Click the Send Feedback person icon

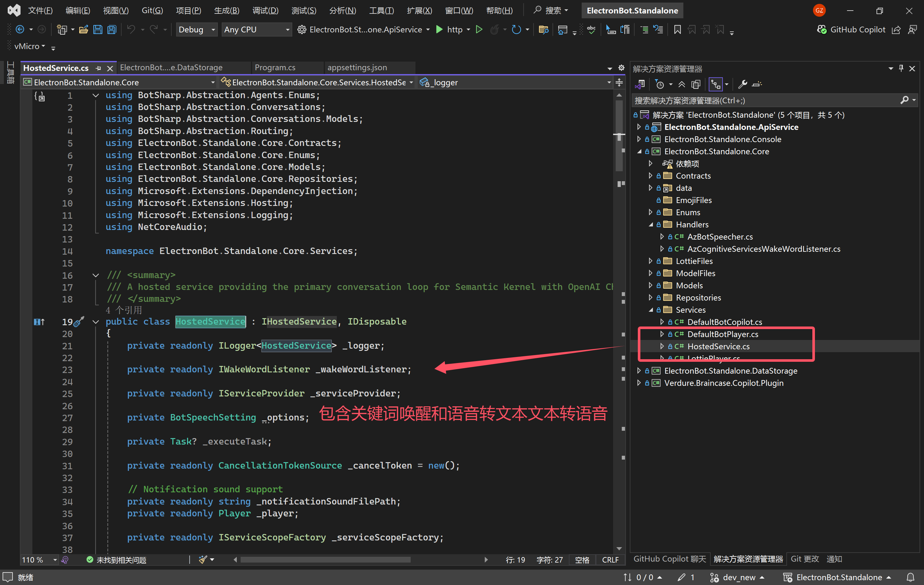point(912,30)
